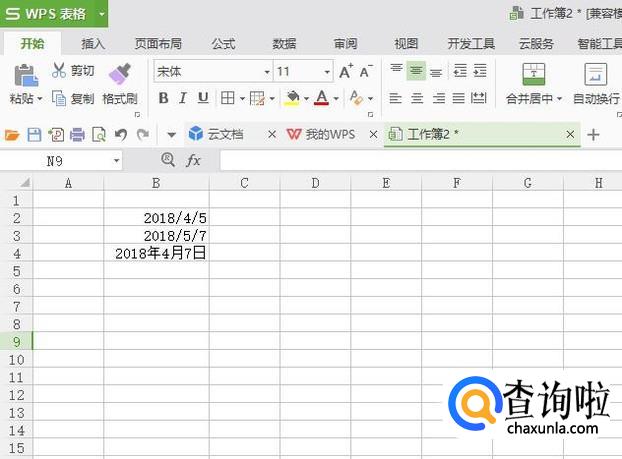Expand the fill color dropdown arrow
The width and height of the screenshot is (622, 459).
306,98
